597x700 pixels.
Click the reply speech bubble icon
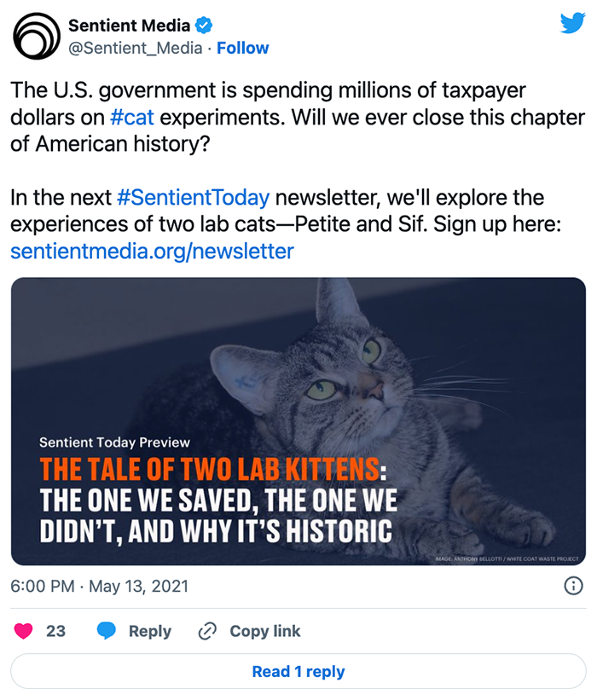point(107,631)
